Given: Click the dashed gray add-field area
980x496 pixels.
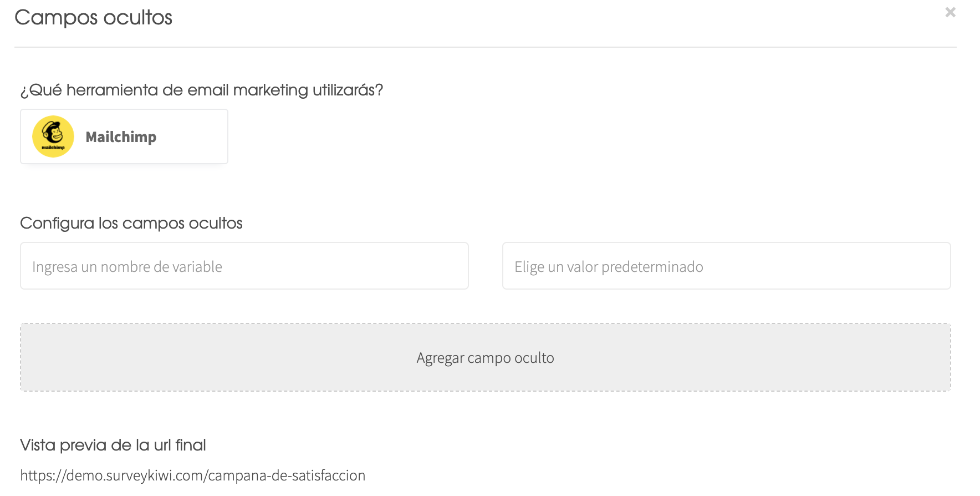Looking at the screenshot, I should [x=486, y=357].
